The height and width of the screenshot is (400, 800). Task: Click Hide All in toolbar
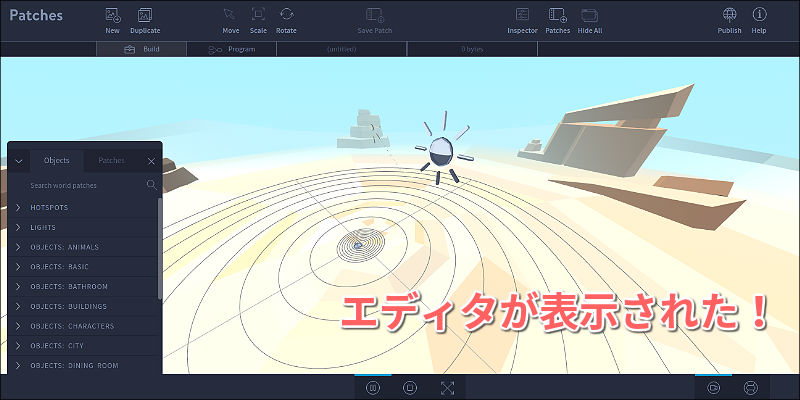[x=590, y=21]
